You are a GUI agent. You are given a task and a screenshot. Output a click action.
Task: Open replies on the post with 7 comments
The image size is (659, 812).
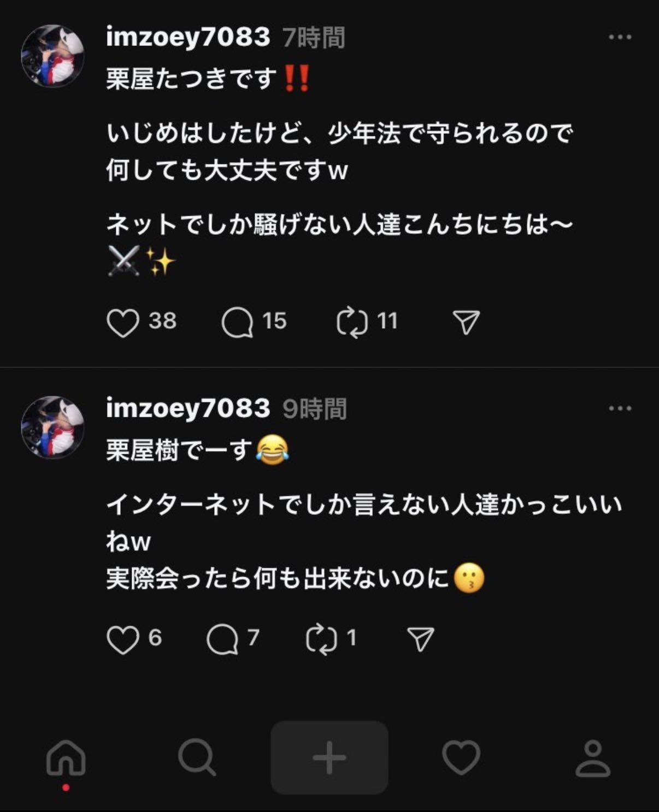coord(222,639)
